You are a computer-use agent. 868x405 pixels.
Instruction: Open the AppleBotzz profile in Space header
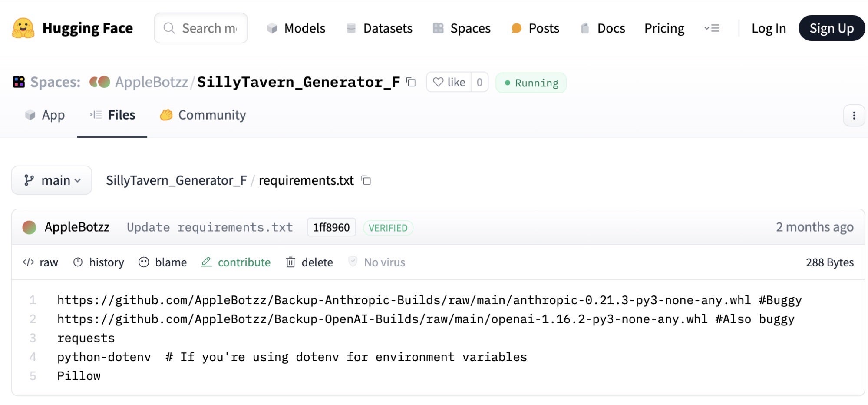151,82
